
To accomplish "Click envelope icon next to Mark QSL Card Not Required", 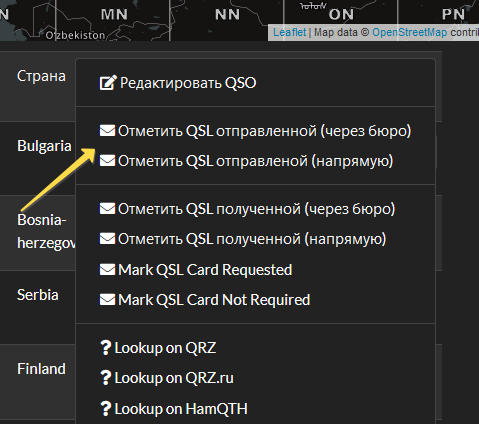I will tap(107, 300).
